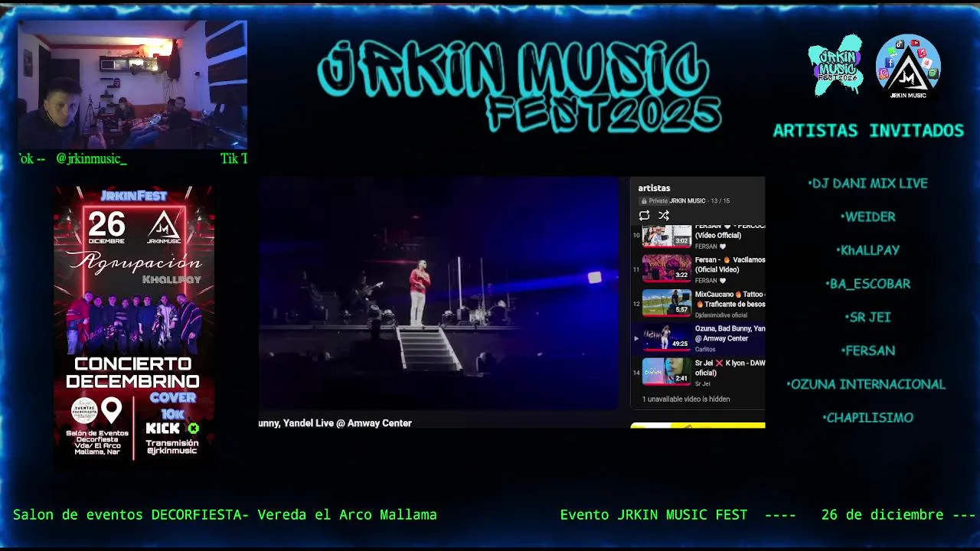The height and width of the screenshot is (551, 980).
Task: Click '1 unavailable video is hidden' notice
Action: pyautogui.click(x=686, y=399)
